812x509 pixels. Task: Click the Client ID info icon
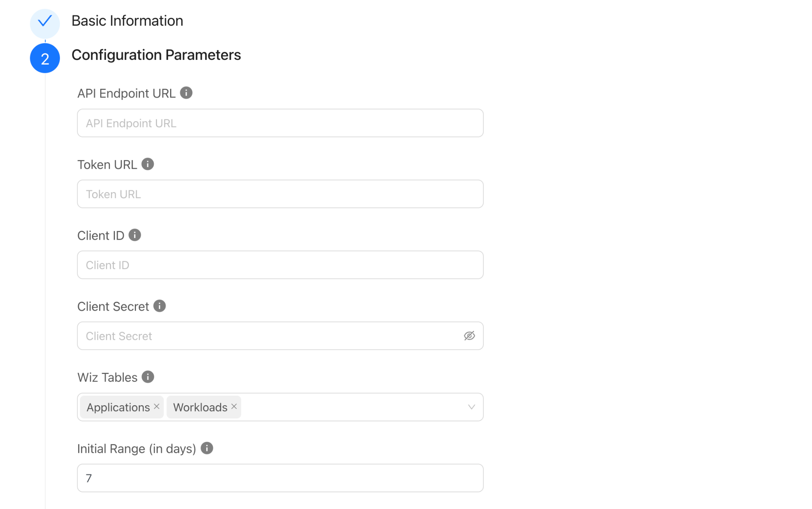coord(135,235)
